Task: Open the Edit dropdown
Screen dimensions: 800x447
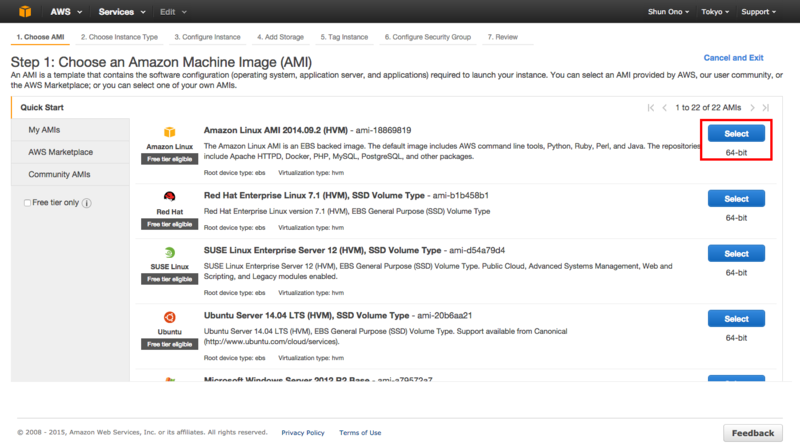Action: click(x=173, y=12)
